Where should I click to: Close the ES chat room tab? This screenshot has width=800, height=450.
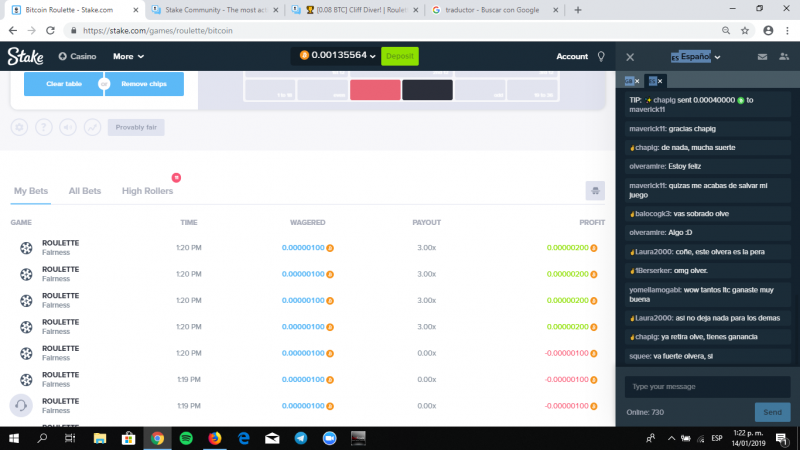point(660,81)
